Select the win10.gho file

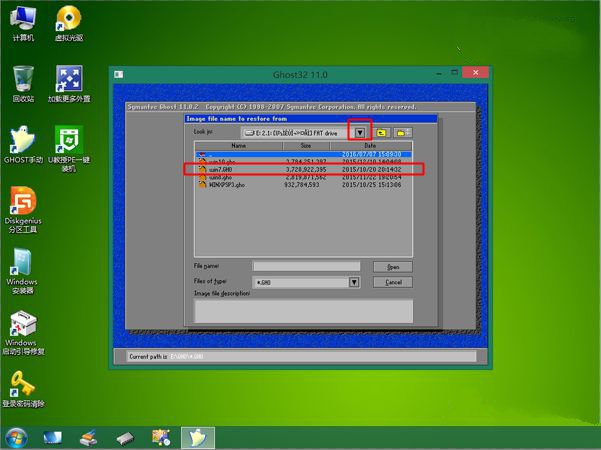click(304, 161)
